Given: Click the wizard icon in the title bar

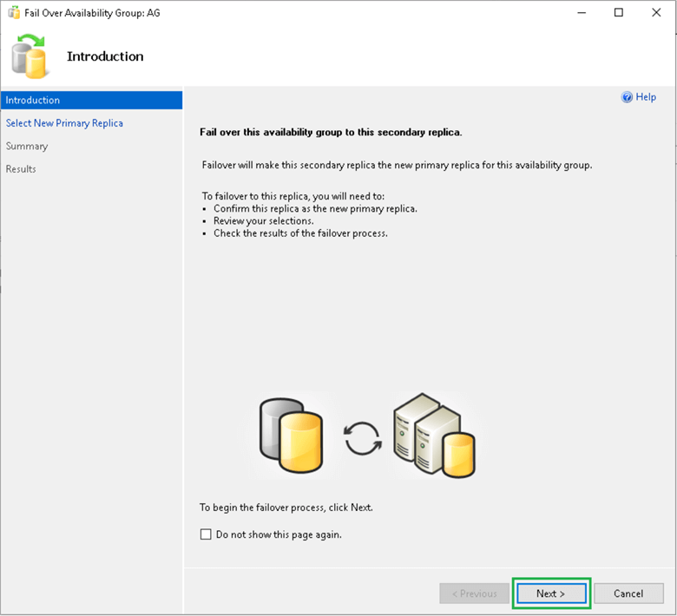Looking at the screenshot, I should [14, 13].
